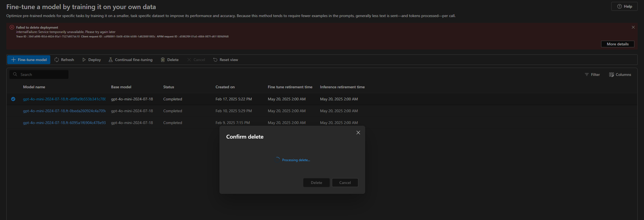The height and width of the screenshot is (220, 644).
Task: Click the toolbar Delete with trash icon
Action: click(170, 60)
